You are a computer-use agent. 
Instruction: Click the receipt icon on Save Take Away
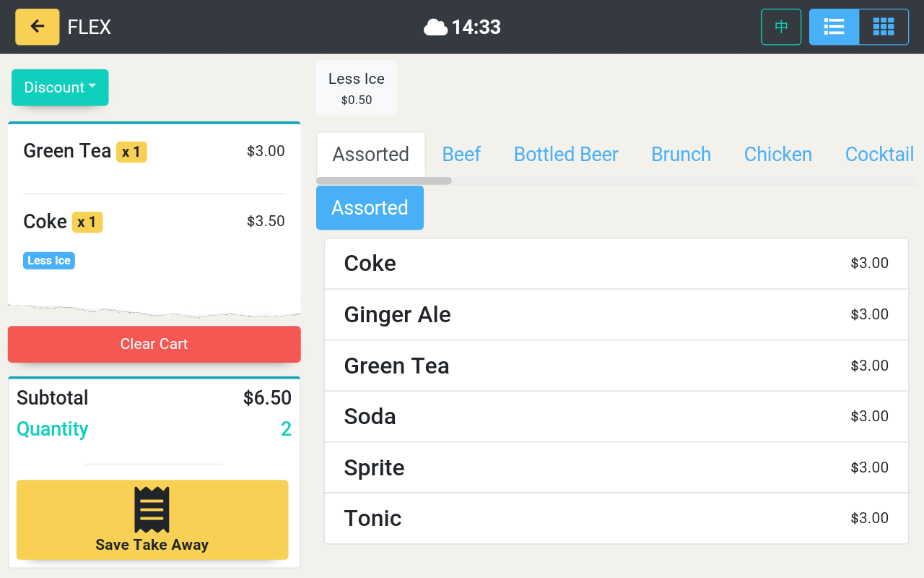tap(152, 509)
